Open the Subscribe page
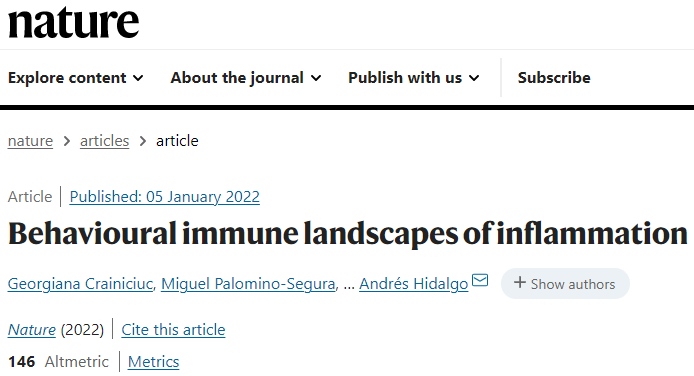 point(554,78)
